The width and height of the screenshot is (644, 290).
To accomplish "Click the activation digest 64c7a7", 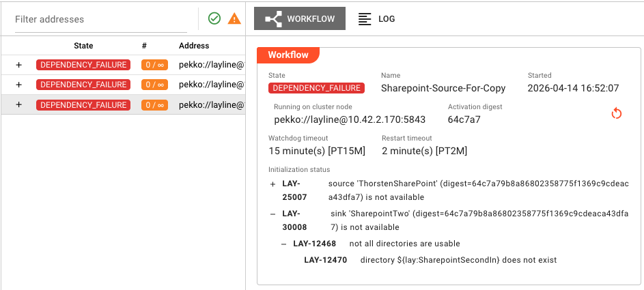I will (x=464, y=120).
